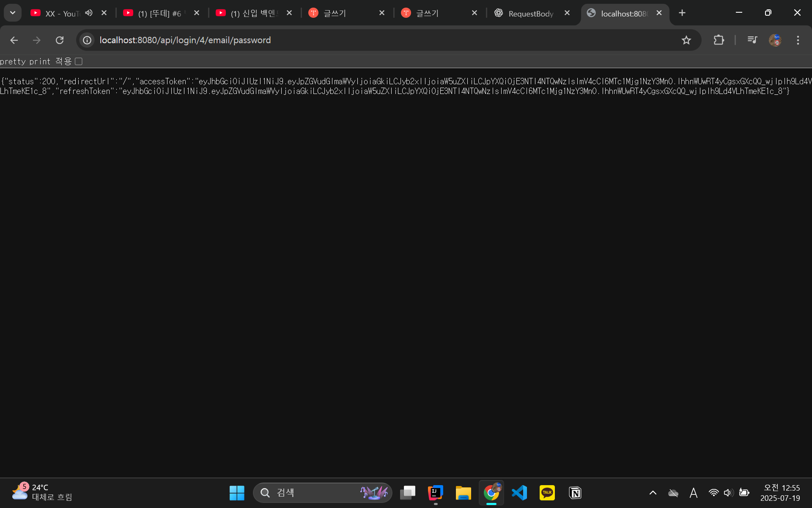Screen dimensions: 812x508
Task: Open a new browser tab
Action: (682, 13)
